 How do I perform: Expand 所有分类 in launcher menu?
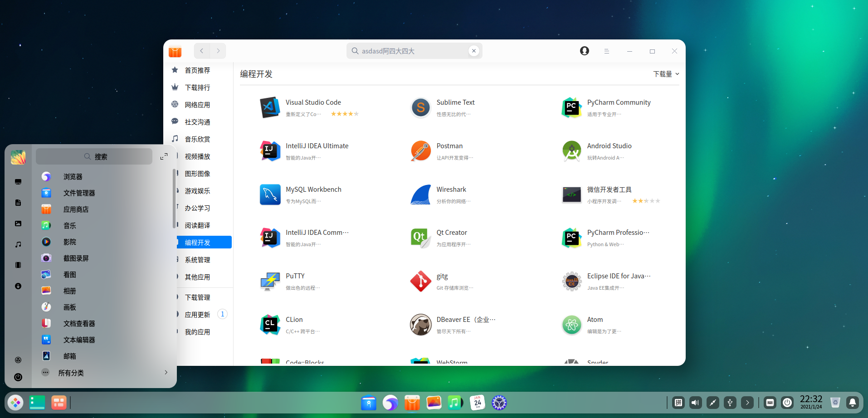[104, 373]
